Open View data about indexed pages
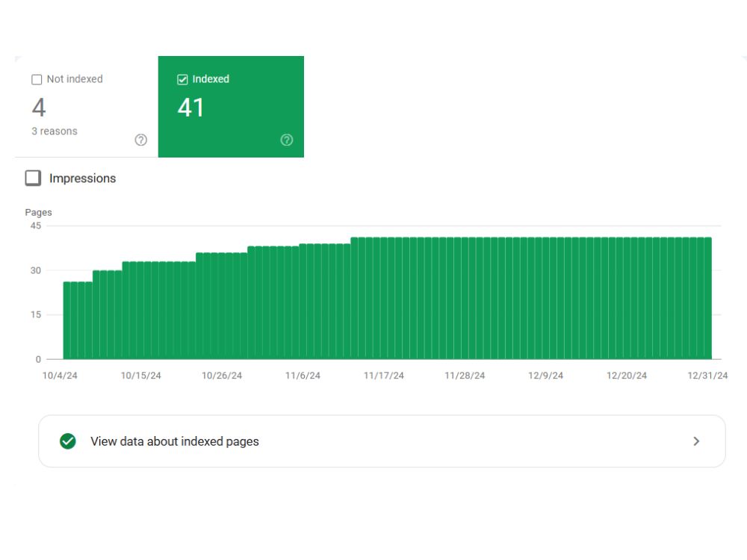747x560 pixels. click(382, 441)
